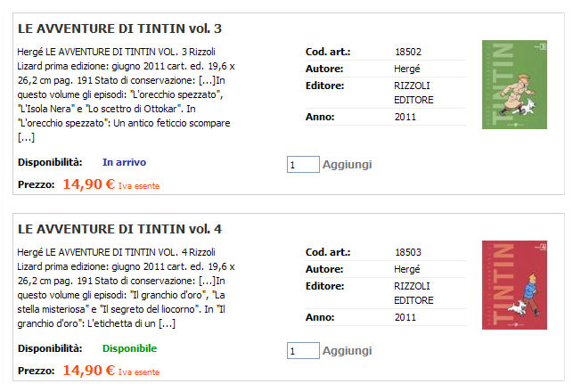
Task: Click the 14,90 € price of vol. 4
Action: [88, 370]
